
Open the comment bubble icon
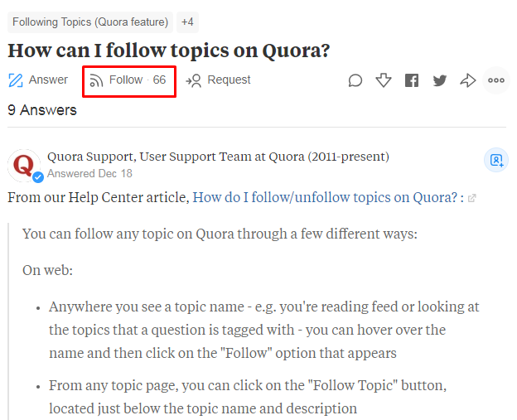click(x=355, y=80)
